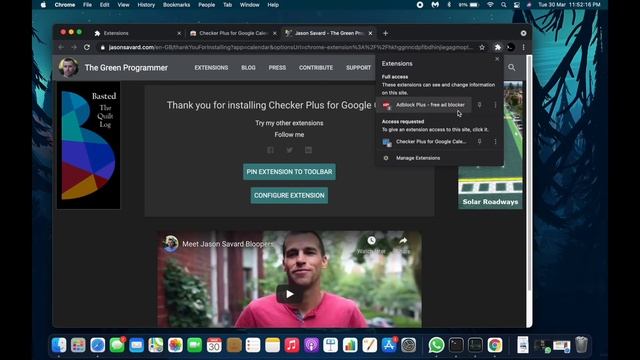
Task: Select Checker Plus for Google Calendar entry
Action: pos(425,142)
